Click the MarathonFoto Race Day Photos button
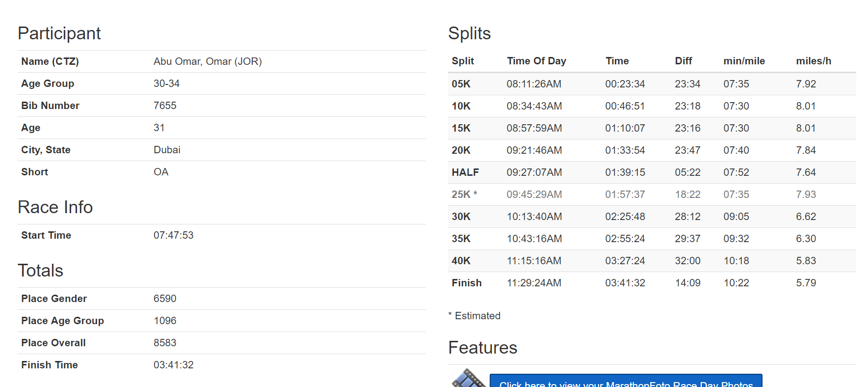 626,382
